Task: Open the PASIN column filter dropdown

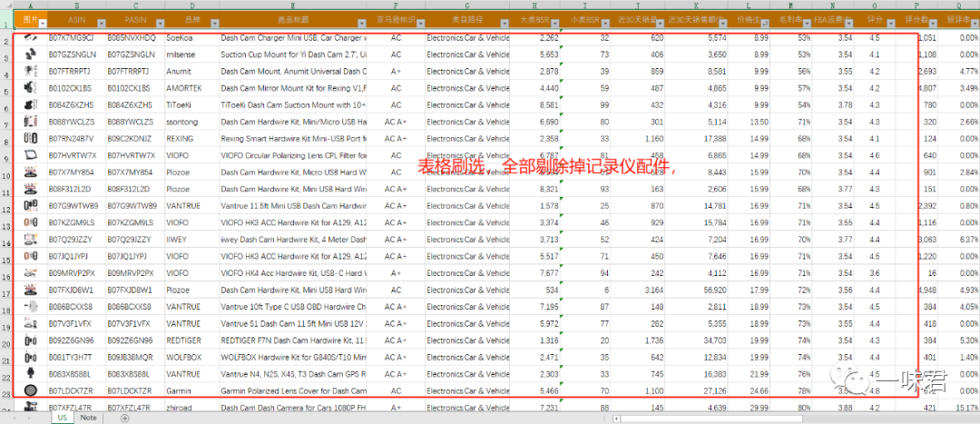Action: 160,23
